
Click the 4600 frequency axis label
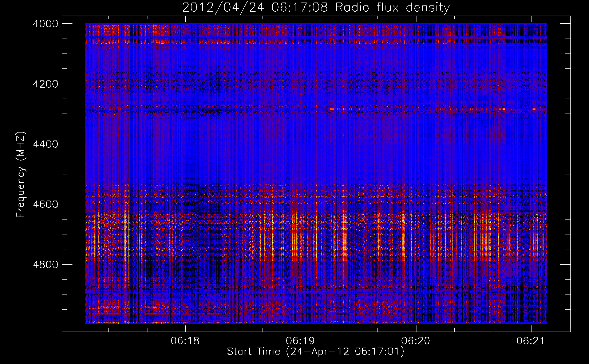46,204
